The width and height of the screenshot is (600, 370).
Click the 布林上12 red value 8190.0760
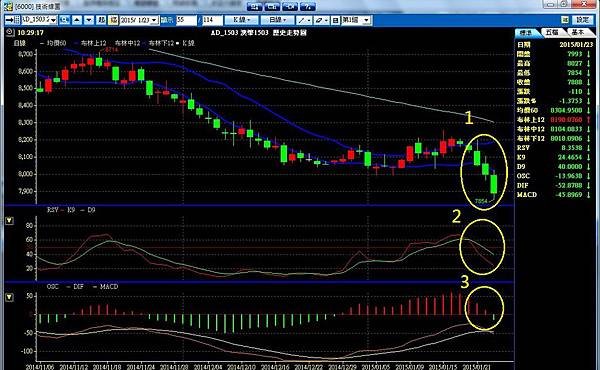tap(566, 119)
